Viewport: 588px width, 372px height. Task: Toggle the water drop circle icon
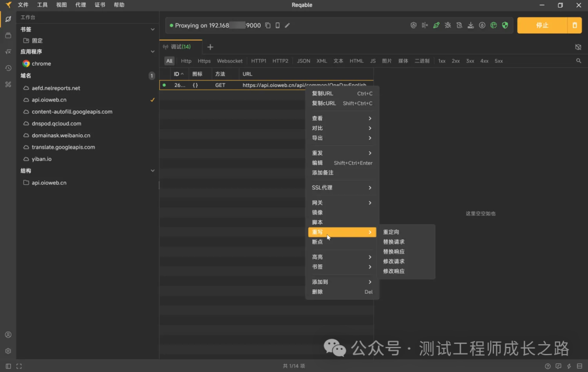(482, 26)
